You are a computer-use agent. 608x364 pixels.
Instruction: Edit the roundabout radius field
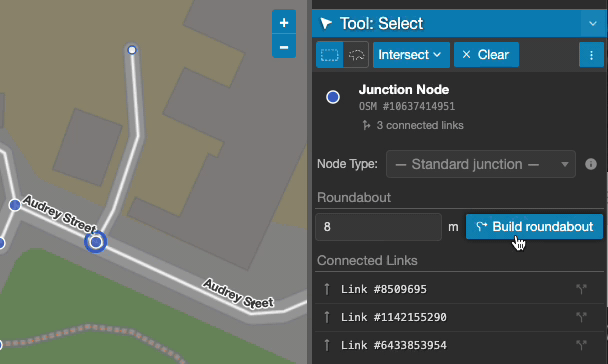point(378,227)
